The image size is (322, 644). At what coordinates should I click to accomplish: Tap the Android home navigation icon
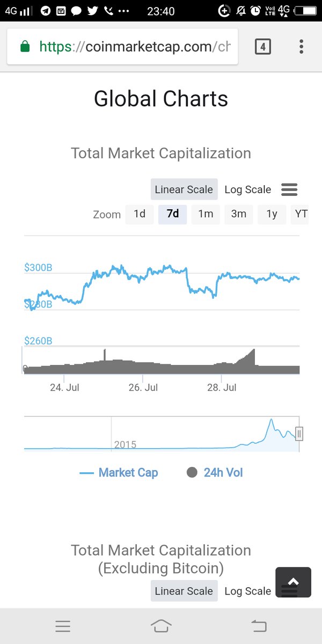point(161,626)
